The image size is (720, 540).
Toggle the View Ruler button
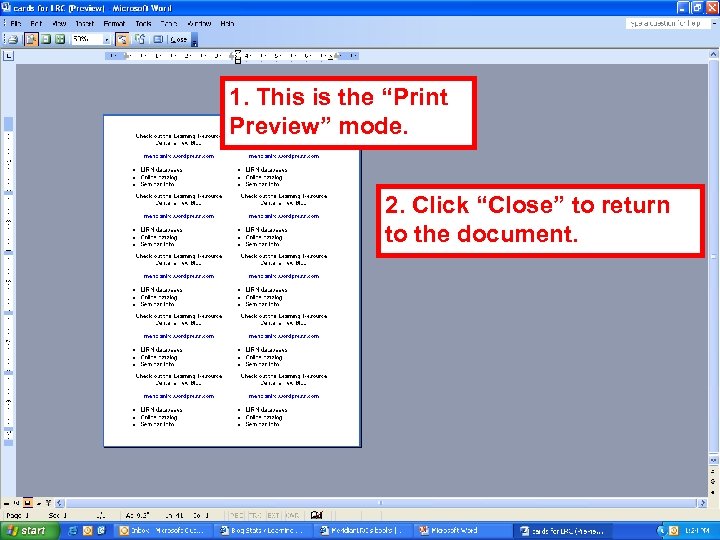point(122,39)
